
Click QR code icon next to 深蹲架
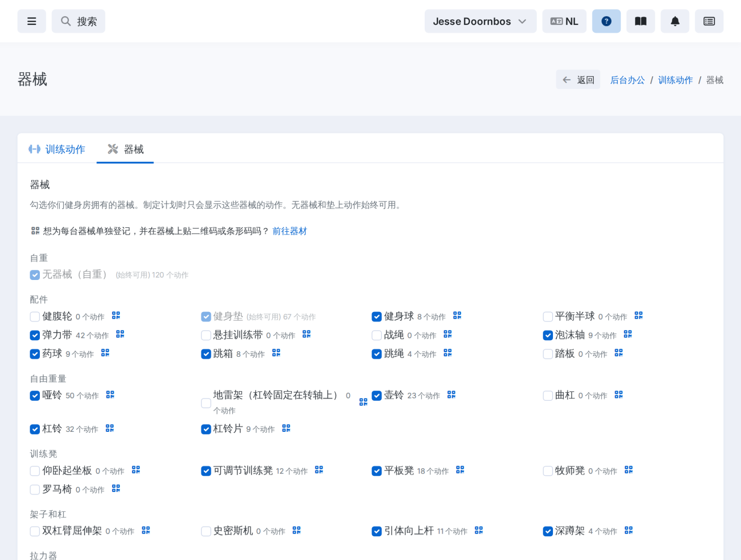[628, 530]
